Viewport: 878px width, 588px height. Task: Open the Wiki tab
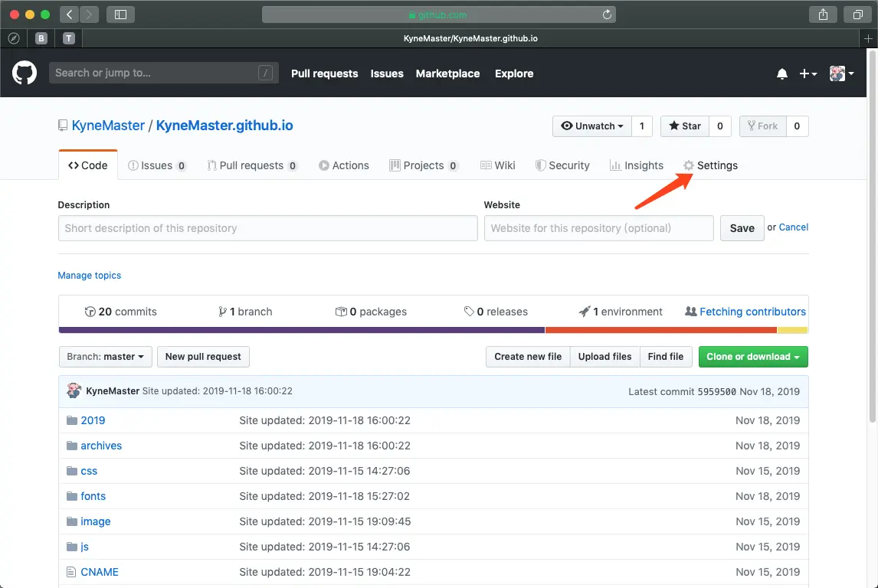coord(498,165)
